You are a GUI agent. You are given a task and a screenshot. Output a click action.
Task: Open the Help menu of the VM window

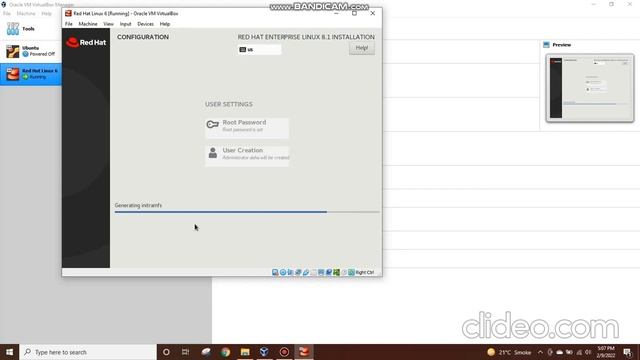[x=164, y=24]
